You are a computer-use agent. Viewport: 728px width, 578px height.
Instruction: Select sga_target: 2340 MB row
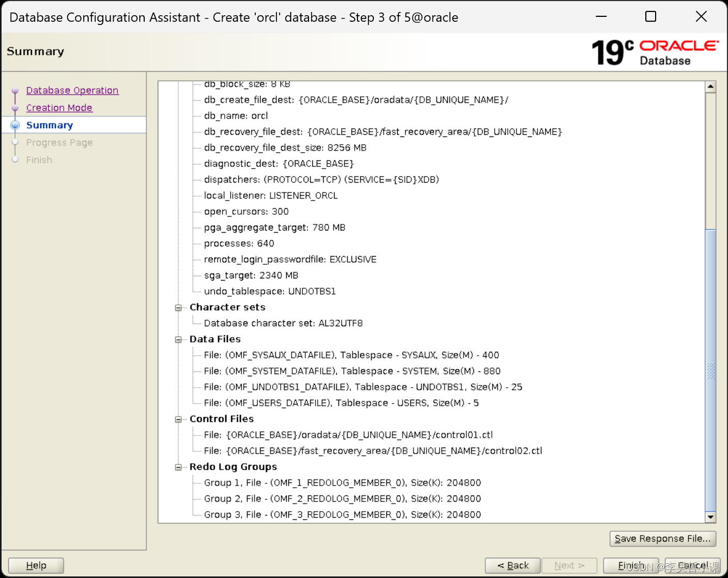click(251, 275)
